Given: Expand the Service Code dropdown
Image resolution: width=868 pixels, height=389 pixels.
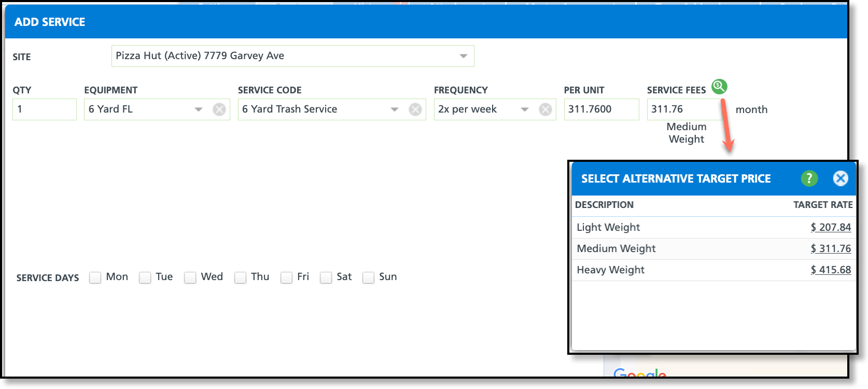Looking at the screenshot, I should click(395, 109).
